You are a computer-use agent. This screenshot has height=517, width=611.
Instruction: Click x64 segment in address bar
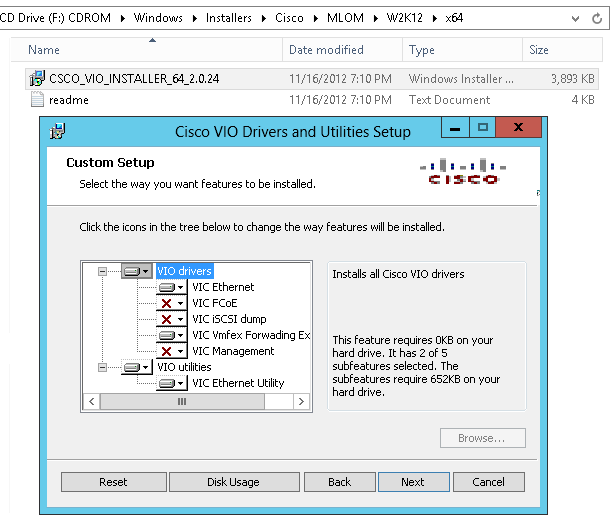click(x=454, y=18)
